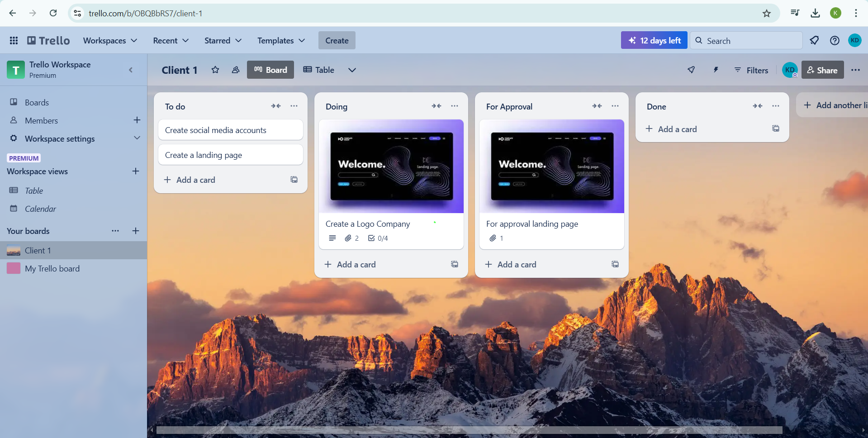Add a card to the To do list
The image size is (868, 438).
pyautogui.click(x=222, y=180)
